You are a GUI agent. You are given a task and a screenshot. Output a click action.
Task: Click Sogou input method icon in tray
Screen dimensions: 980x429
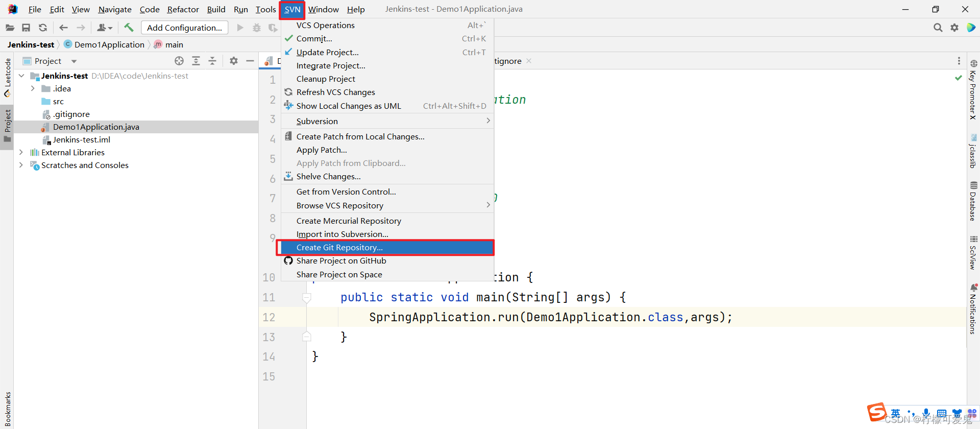[877, 412]
